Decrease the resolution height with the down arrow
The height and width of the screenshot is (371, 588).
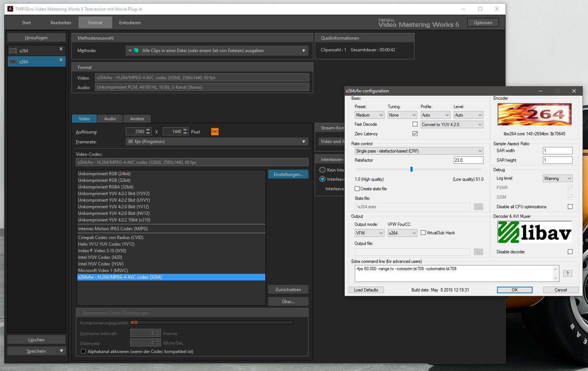pyautogui.click(x=185, y=133)
